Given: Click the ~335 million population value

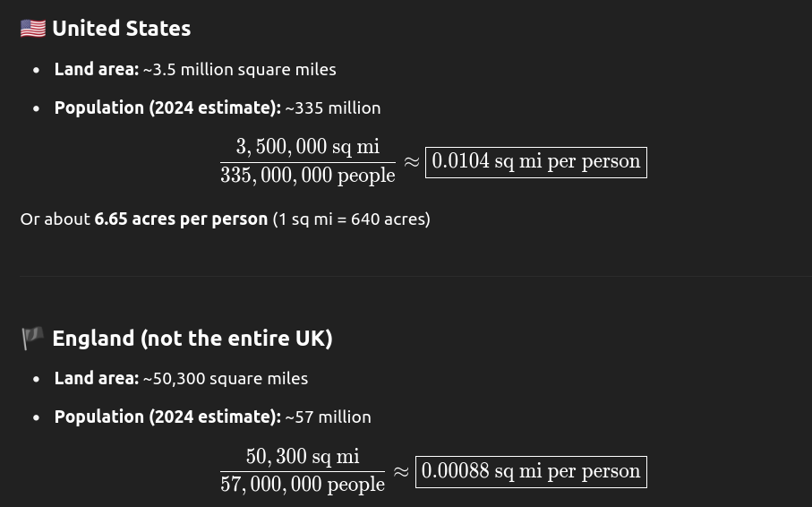Looking at the screenshot, I should coord(332,107).
